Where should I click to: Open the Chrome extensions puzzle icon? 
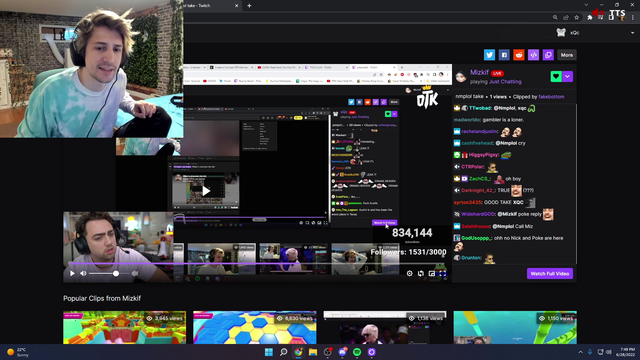click(589, 18)
